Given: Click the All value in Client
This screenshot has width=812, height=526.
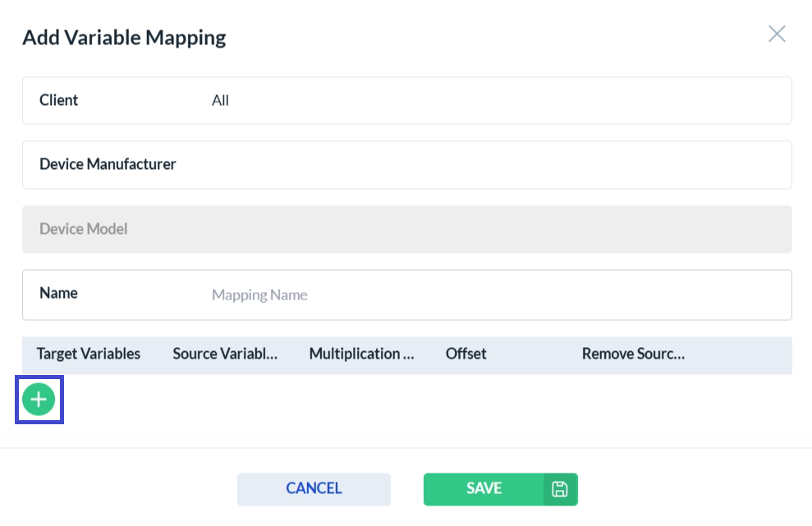Looking at the screenshot, I should (220, 101).
